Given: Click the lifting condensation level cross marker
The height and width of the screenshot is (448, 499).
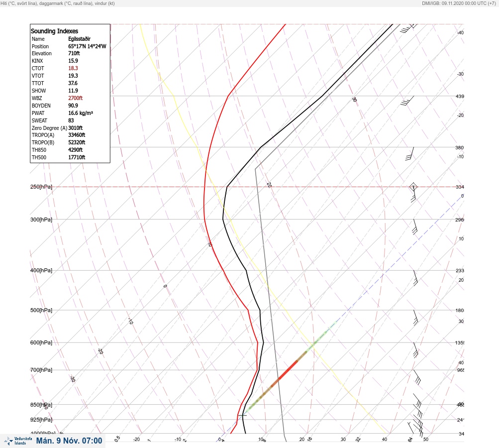Looking at the screenshot, I should coord(242,415).
